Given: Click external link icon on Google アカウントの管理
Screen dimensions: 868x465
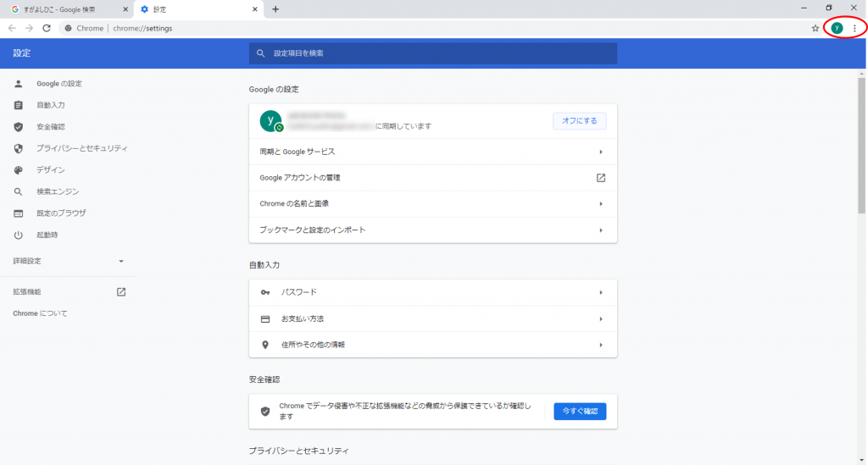Looking at the screenshot, I should [x=601, y=178].
